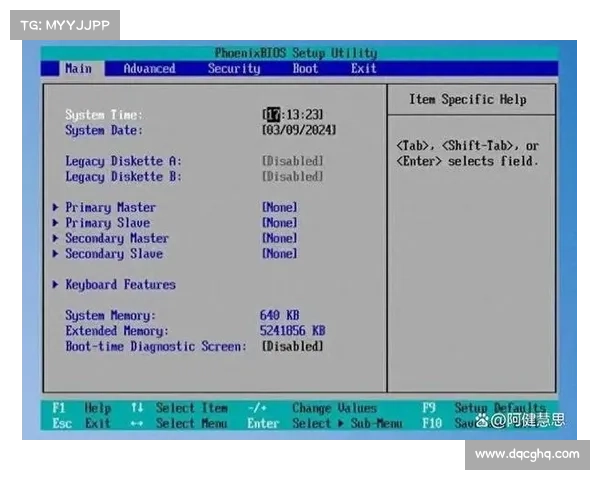Screen dimensions: 600x480
Task: Change the Legacy Diskette A value
Action: click(292, 161)
